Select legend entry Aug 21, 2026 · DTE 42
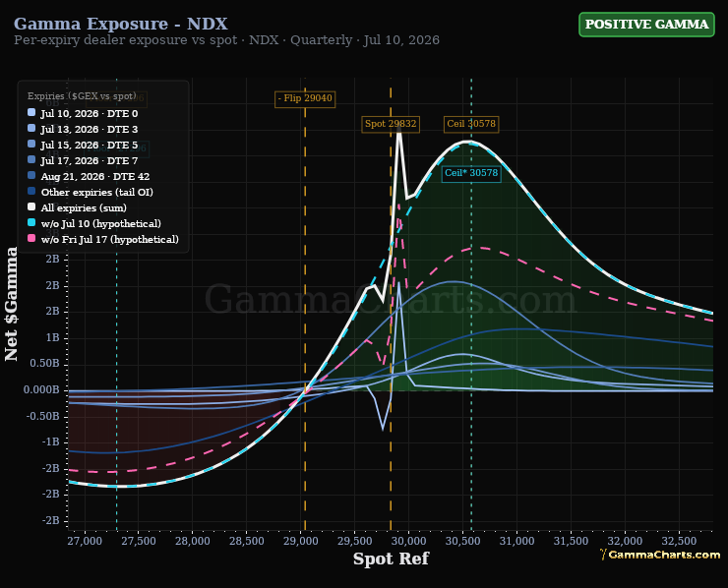728x588 pixels. pyautogui.click(x=95, y=177)
